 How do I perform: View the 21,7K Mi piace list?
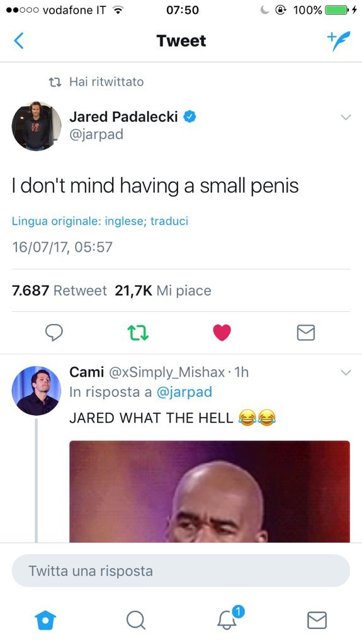163,291
